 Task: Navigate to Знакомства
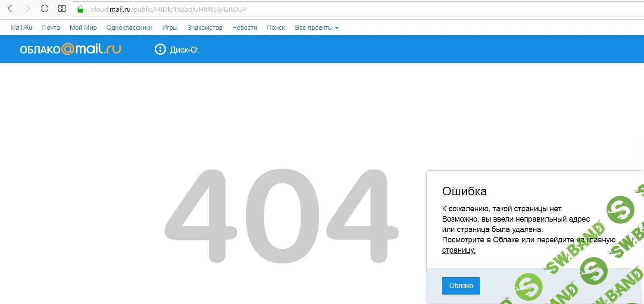[x=205, y=28]
